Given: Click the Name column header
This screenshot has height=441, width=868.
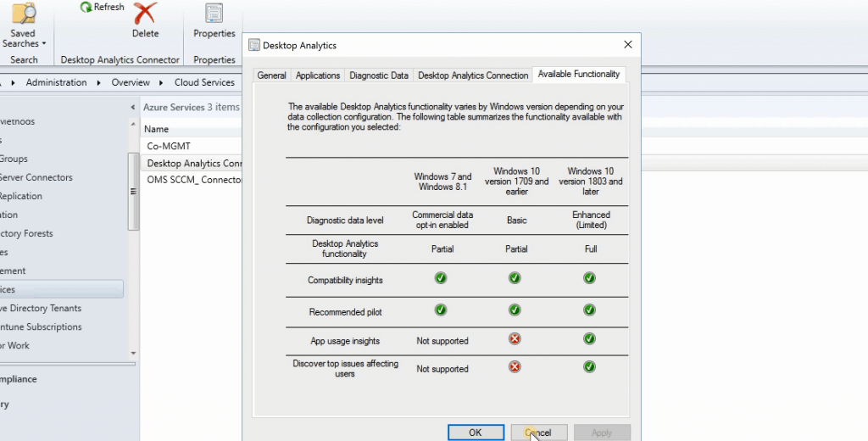Looking at the screenshot, I should 191,129.
